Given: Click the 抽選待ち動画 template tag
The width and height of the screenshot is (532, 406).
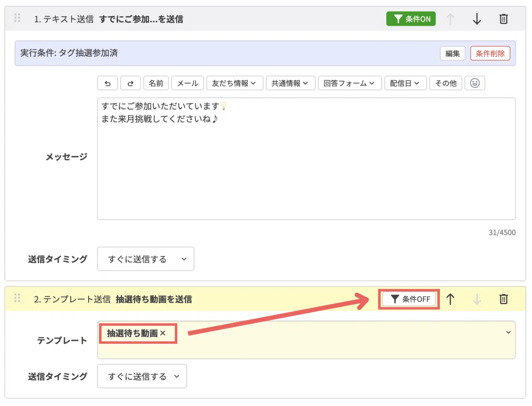Looking at the screenshot, I should click(132, 333).
